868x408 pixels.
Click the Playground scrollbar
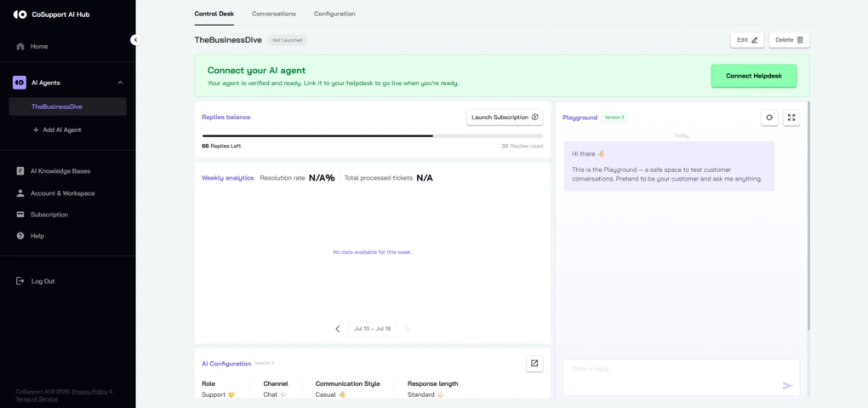coord(808,215)
